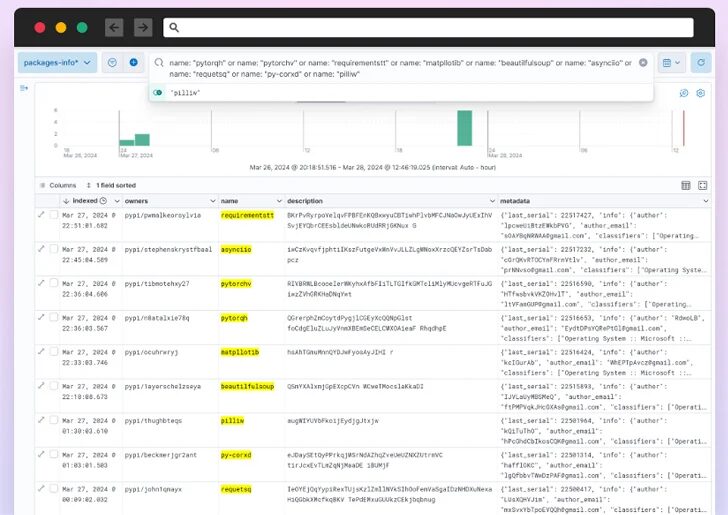The height and width of the screenshot is (515, 728).
Task: Open the date picker calendar dropdown
Action: point(671,62)
